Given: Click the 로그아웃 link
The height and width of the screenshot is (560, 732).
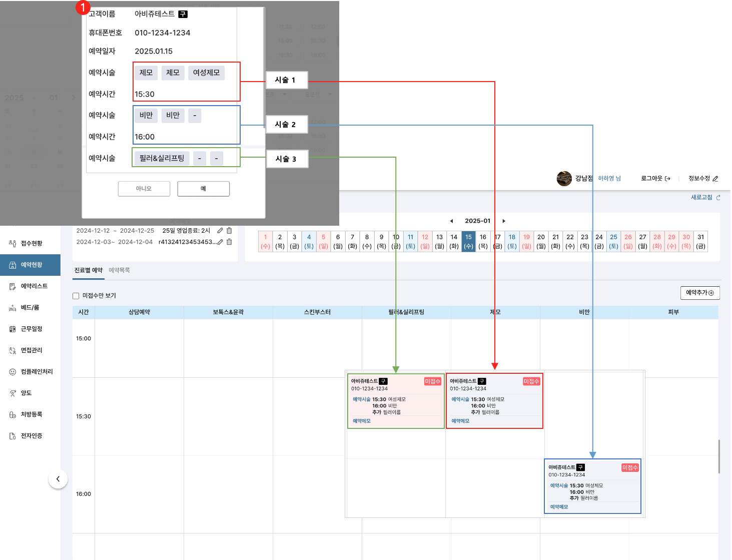Looking at the screenshot, I should tap(655, 178).
